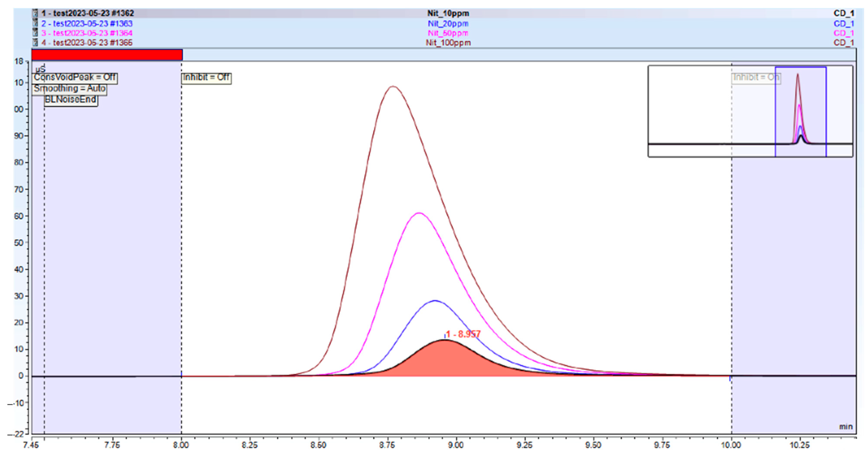Click the dashed marker line at 10.00 min

732,236
